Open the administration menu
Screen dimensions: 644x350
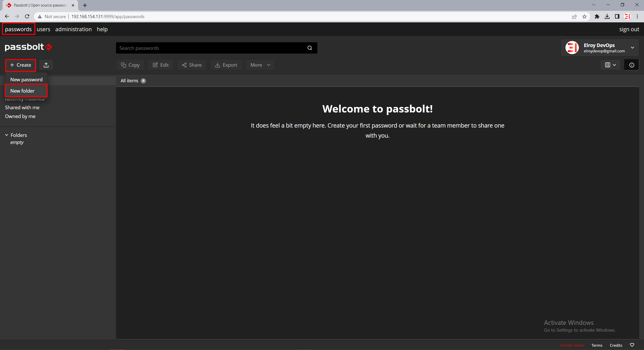tap(73, 29)
